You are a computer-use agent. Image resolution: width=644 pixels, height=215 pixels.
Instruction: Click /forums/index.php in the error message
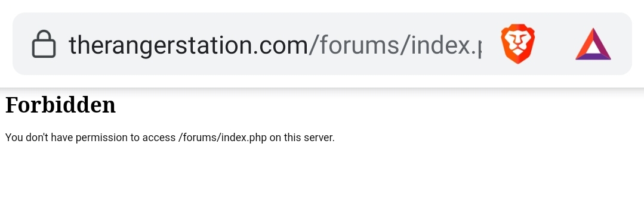click(223, 138)
